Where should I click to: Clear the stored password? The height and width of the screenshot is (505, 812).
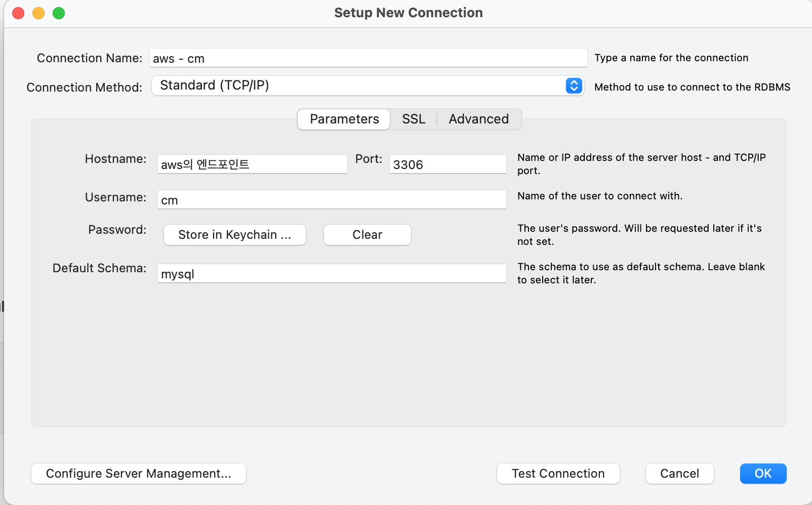[x=367, y=235]
